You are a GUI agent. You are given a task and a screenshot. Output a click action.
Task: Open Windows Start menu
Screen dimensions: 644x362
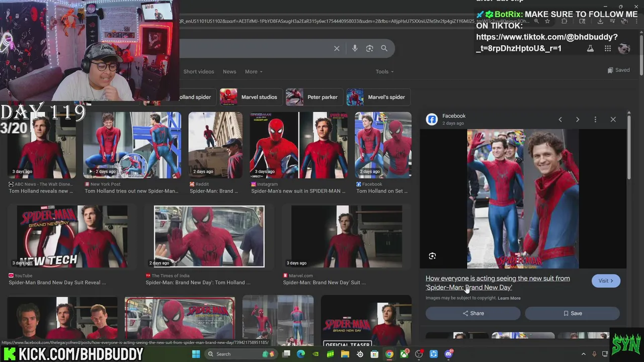196,354
